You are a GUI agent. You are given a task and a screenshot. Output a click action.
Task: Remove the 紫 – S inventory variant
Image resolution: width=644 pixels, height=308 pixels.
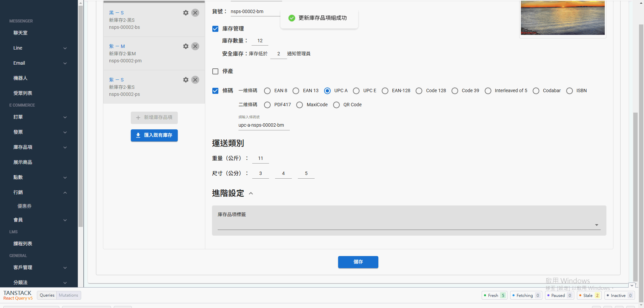tap(195, 80)
